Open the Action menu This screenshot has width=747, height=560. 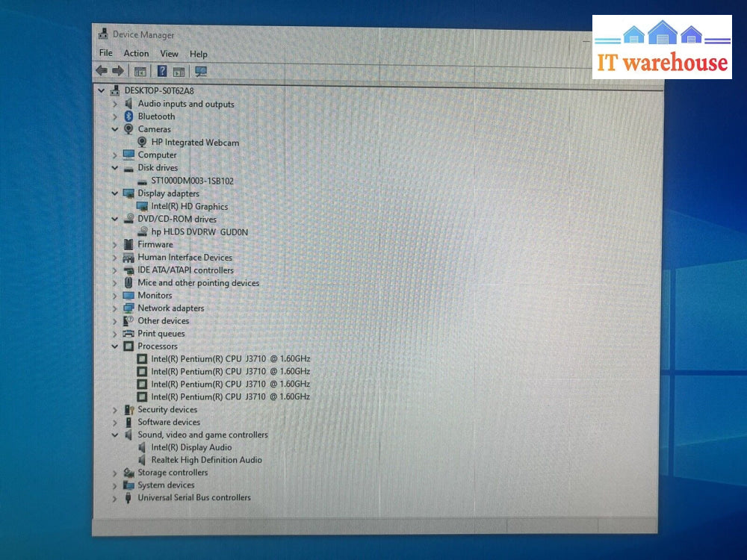136,54
